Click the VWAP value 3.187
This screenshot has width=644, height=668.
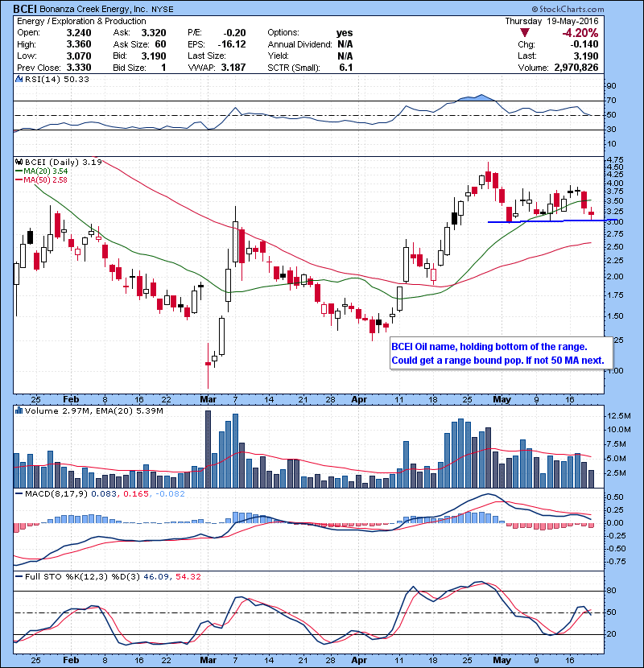pyautogui.click(x=233, y=68)
